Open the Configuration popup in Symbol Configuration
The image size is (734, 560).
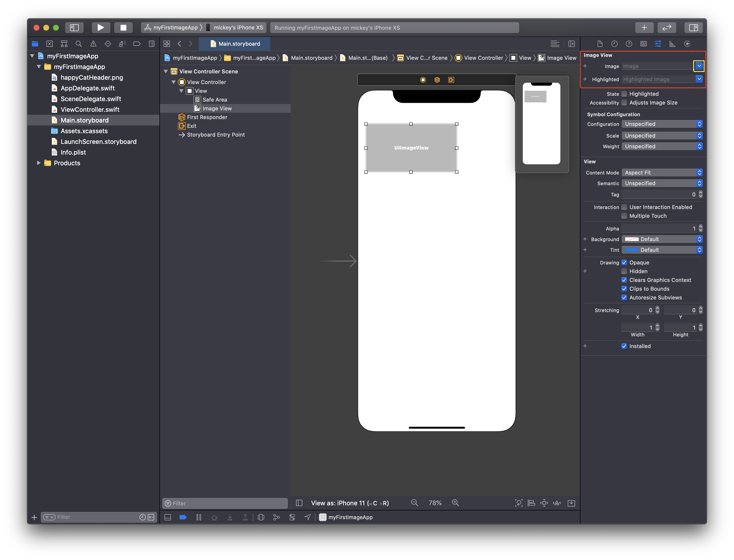(x=662, y=124)
